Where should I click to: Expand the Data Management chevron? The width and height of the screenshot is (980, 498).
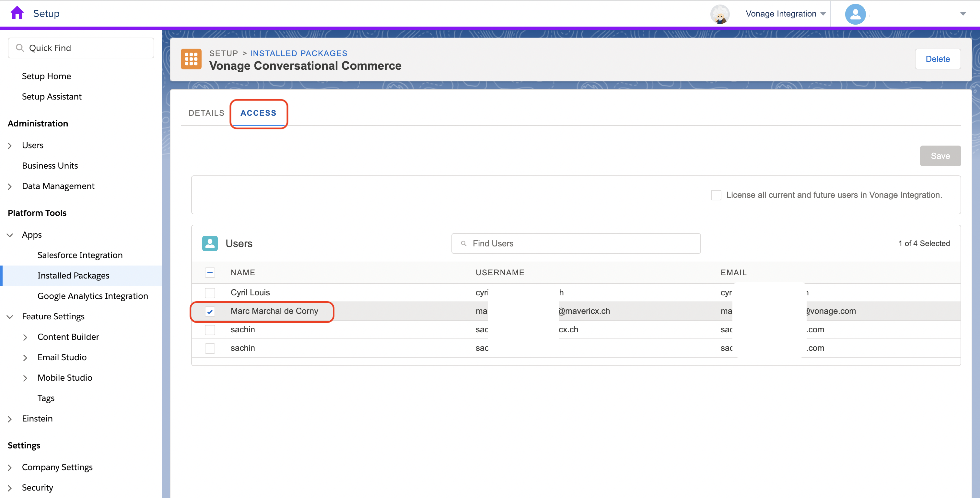(9, 186)
